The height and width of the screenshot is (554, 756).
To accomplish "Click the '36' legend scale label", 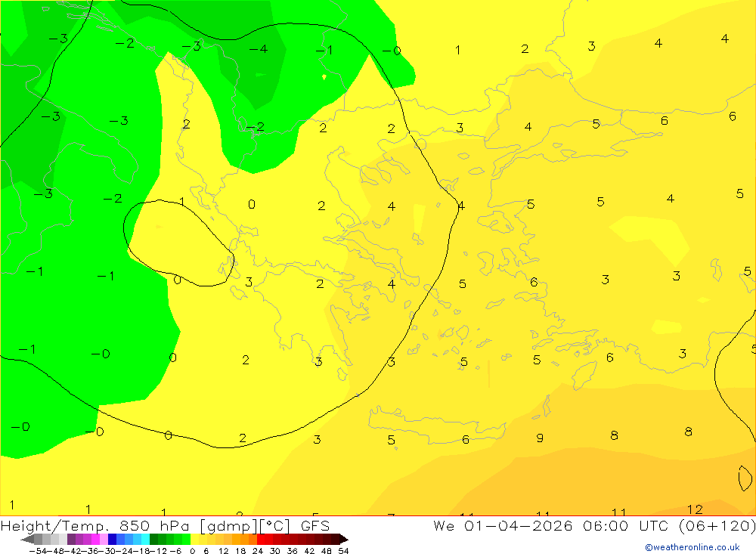I will tap(292, 551).
